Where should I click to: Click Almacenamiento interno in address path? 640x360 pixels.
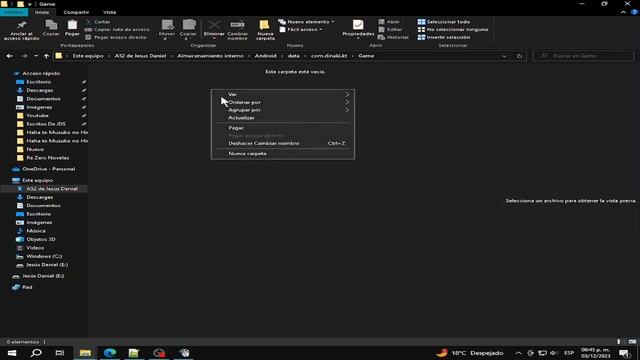click(x=210, y=56)
